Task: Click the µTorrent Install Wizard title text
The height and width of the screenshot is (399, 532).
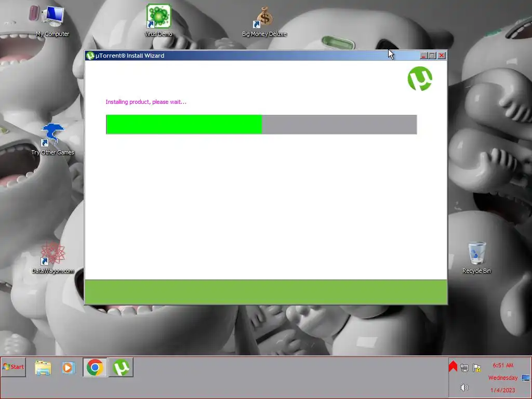Action: [130, 56]
